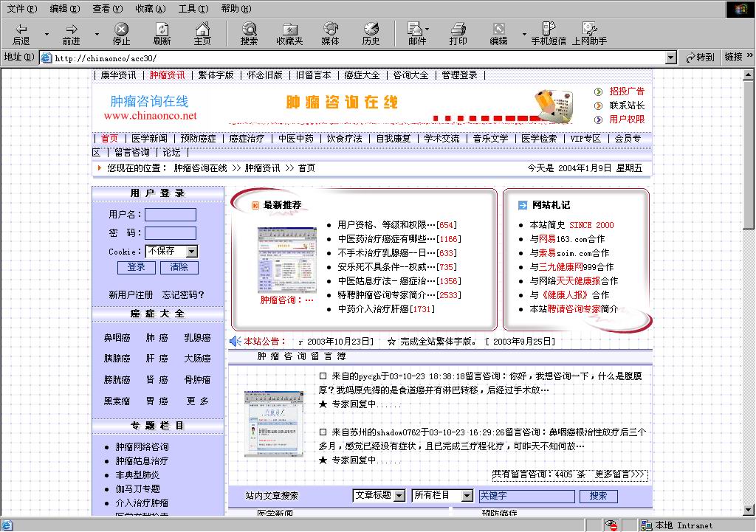This screenshot has width=756, height=532.
Task: Open the 癌症治疗 navigation link
Action: point(247,139)
